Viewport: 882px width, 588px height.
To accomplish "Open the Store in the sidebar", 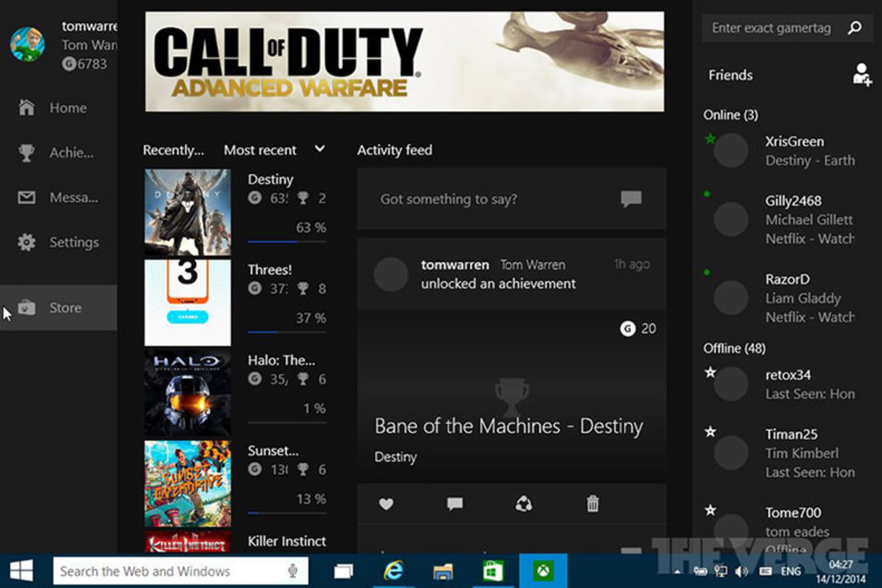I will (58, 308).
